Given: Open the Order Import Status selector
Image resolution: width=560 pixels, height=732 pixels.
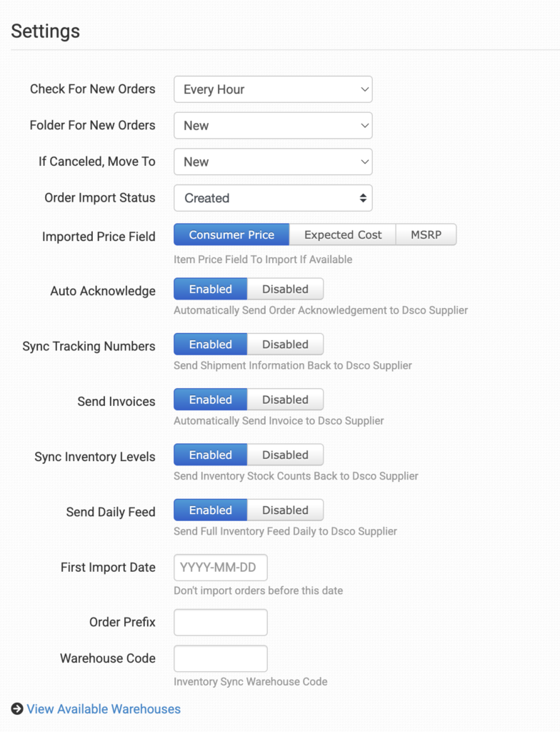Looking at the screenshot, I should point(273,198).
